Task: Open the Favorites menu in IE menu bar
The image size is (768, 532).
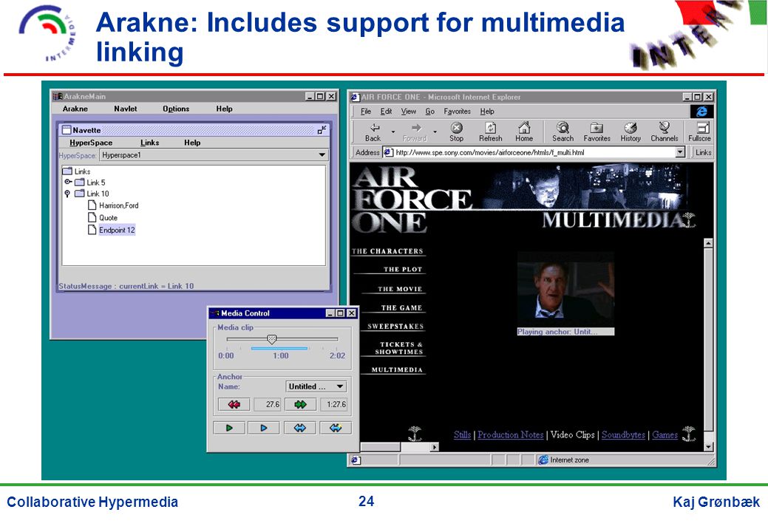Action: [457, 111]
